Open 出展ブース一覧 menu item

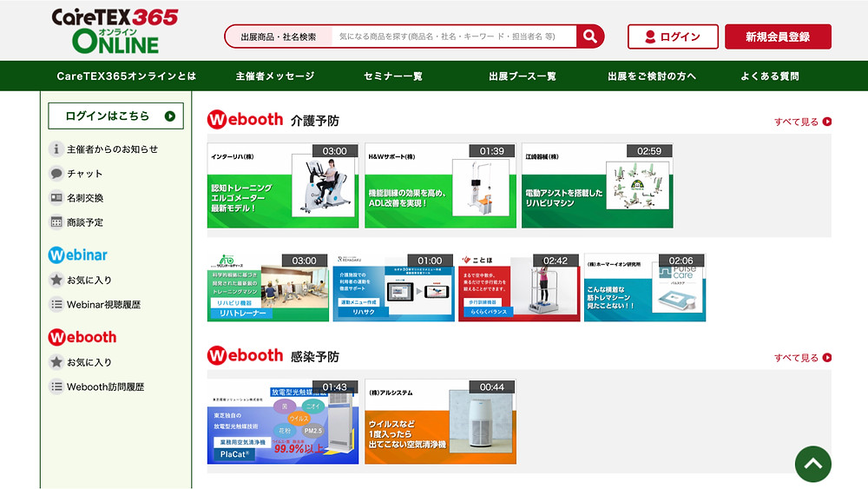click(x=523, y=76)
